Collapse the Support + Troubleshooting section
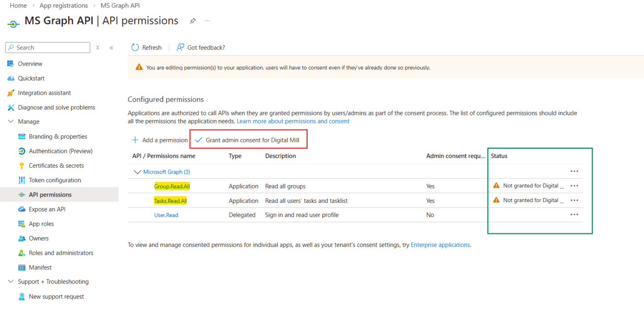Screen dimensions: 644x312 pos(11,282)
